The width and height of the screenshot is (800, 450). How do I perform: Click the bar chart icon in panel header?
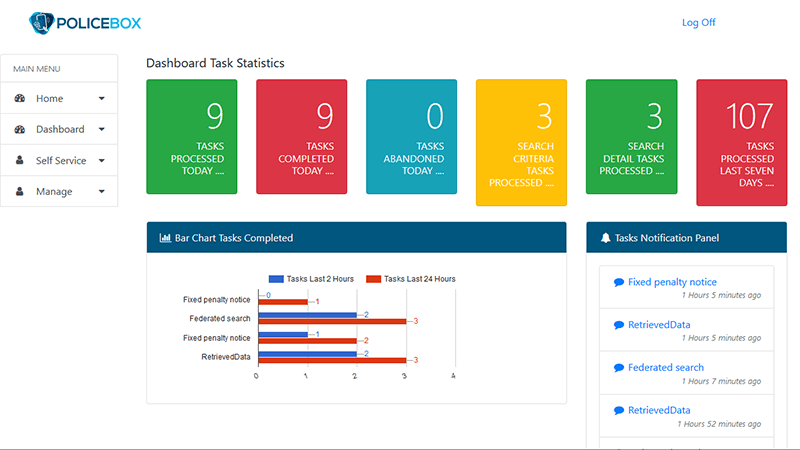tap(165, 238)
